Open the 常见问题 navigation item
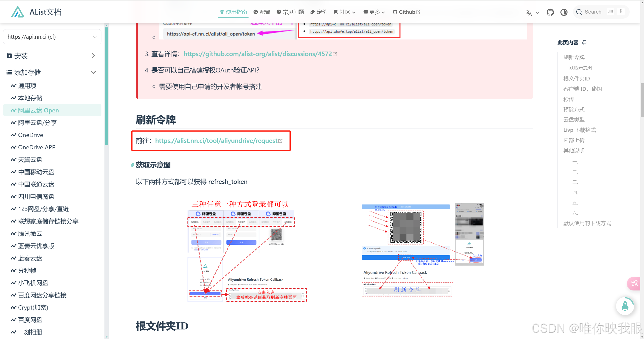This screenshot has height=339, width=644. [x=290, y=12]
